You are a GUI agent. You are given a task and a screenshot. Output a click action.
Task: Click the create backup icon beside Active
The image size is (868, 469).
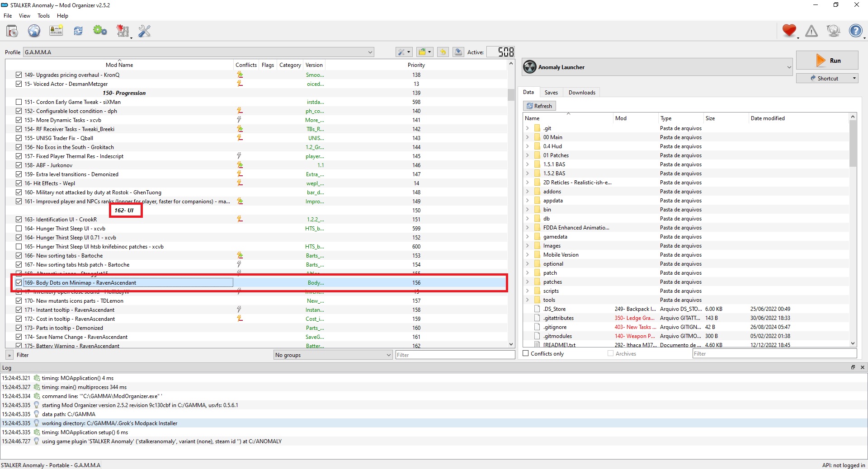458,52
